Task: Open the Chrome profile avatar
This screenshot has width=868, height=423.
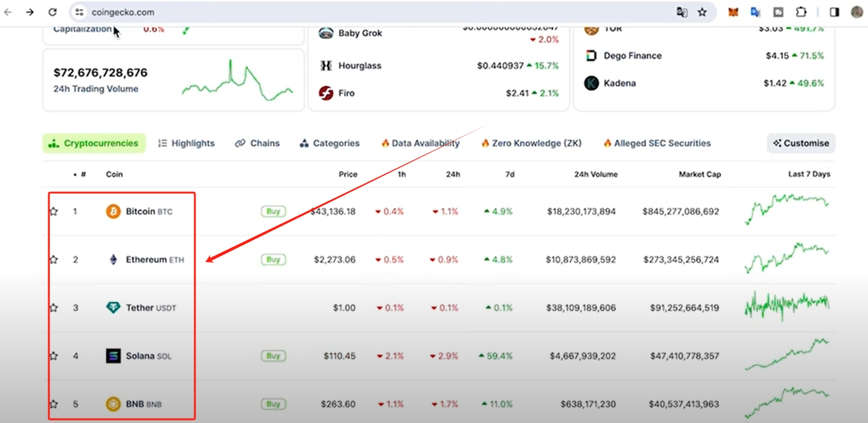Action: pos(857,12)
